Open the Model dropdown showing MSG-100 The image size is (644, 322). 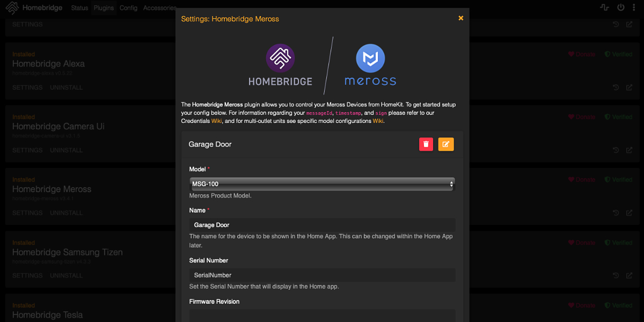coord(322,184)
